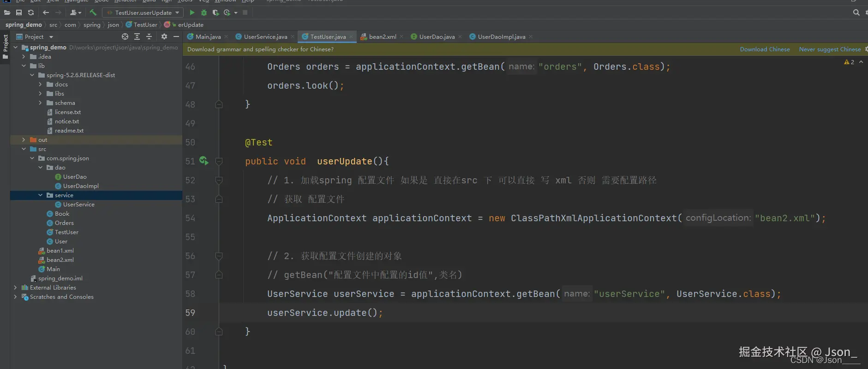
Task: Toggle code fold marker at line 51
Action: pos(219,161)
